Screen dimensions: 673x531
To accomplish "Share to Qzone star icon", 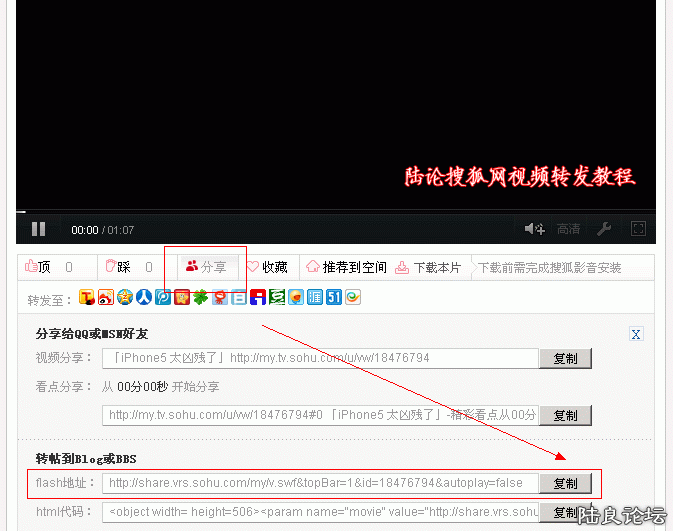I will click(x=125, y=297).
